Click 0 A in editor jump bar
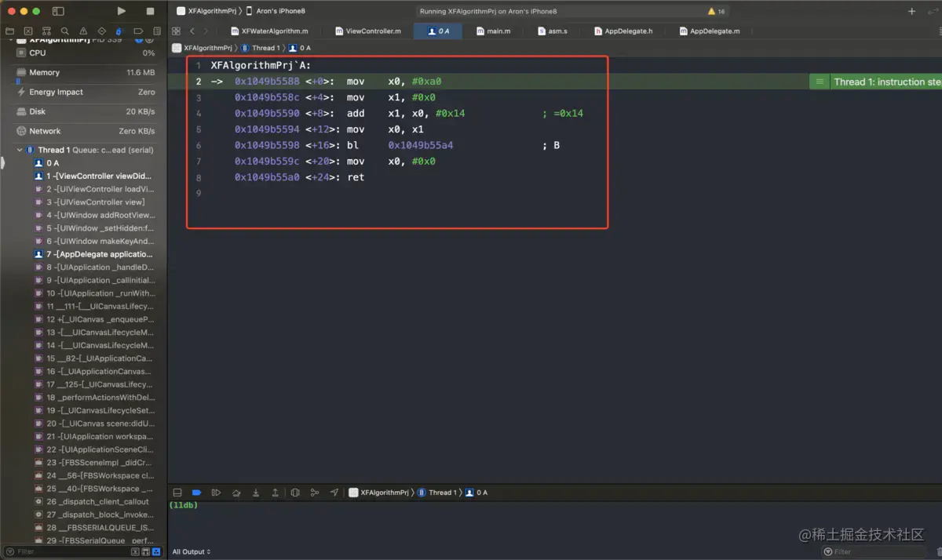The width and height of the screenshot is (942, 560). pos(300,48)
